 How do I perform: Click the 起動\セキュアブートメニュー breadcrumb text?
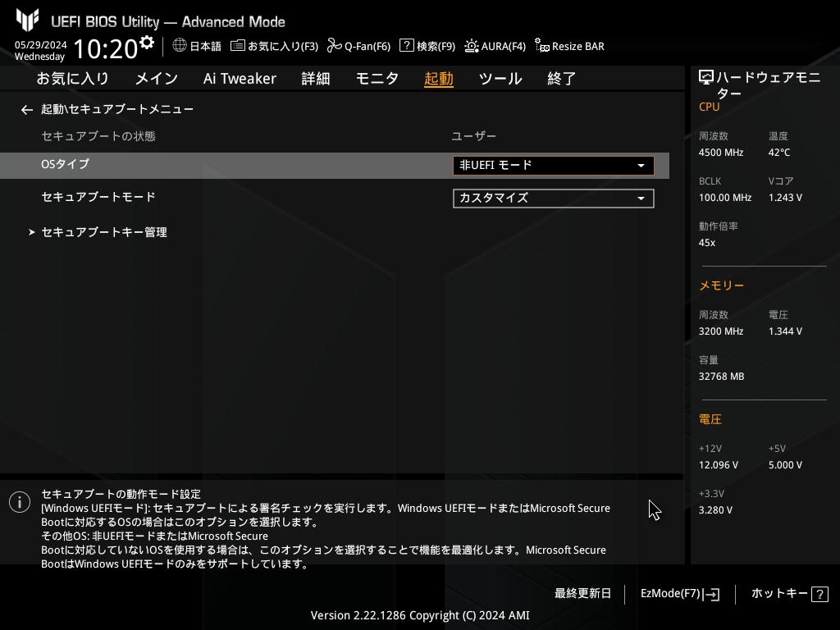coord(117,109)
